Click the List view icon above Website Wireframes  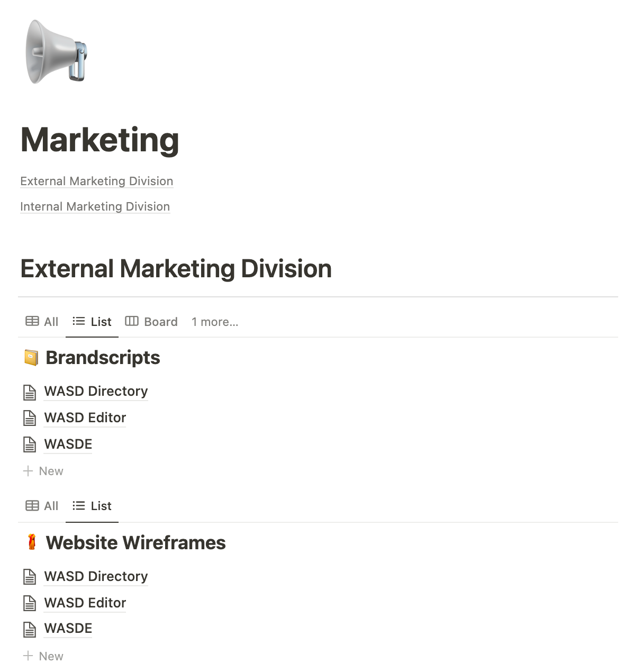click(92, 506)
